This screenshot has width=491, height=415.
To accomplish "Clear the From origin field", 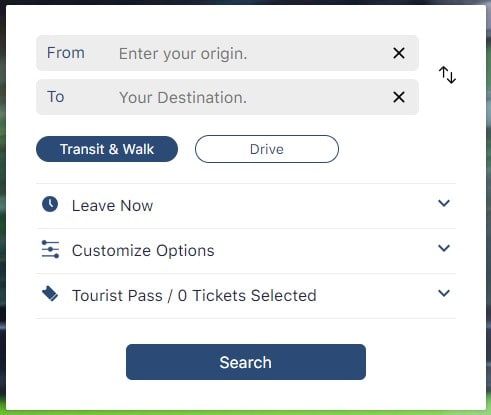I will pyautogui.click(x=399, y=53).
